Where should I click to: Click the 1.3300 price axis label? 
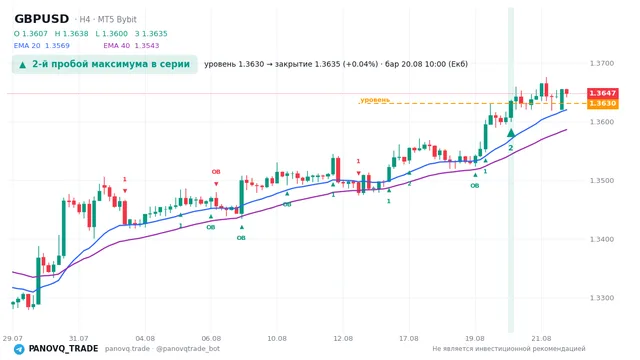pos(602,298)
